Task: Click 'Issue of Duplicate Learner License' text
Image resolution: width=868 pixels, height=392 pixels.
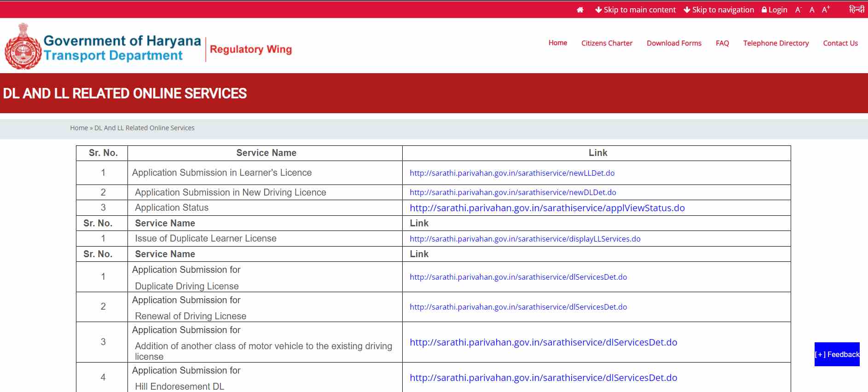Action: pyautogui.click(x=206, y=238)
